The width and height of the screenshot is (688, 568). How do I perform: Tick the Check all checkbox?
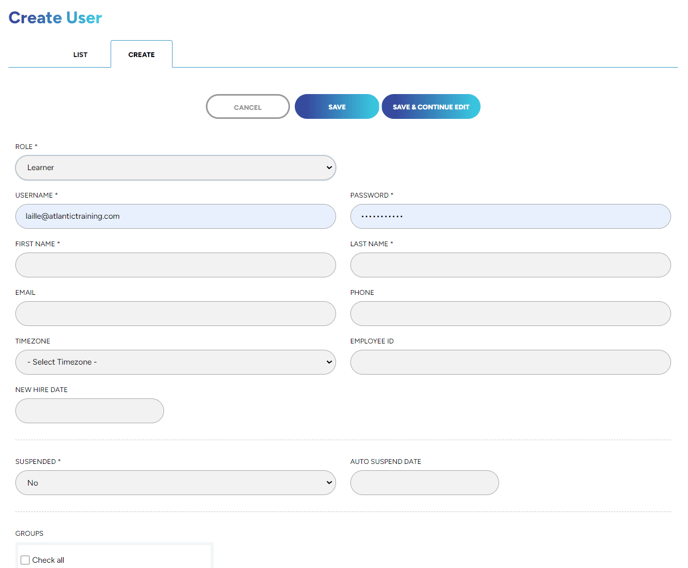[x=25, y=560]
